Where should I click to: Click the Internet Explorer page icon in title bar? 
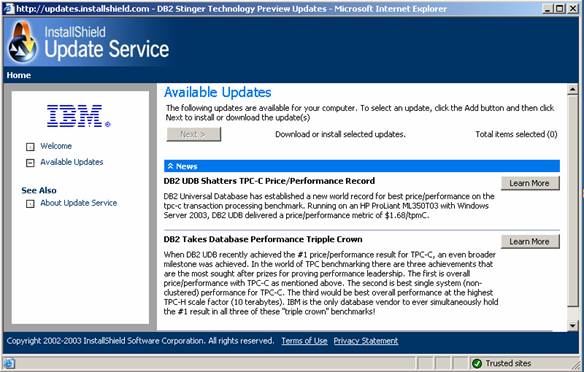pyautogui.click(x=9, y=9)
